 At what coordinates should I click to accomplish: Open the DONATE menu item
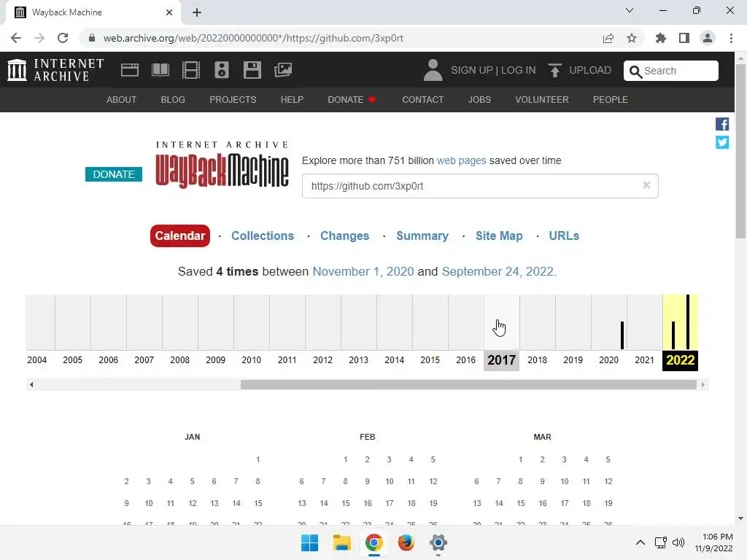click(352, 99)
